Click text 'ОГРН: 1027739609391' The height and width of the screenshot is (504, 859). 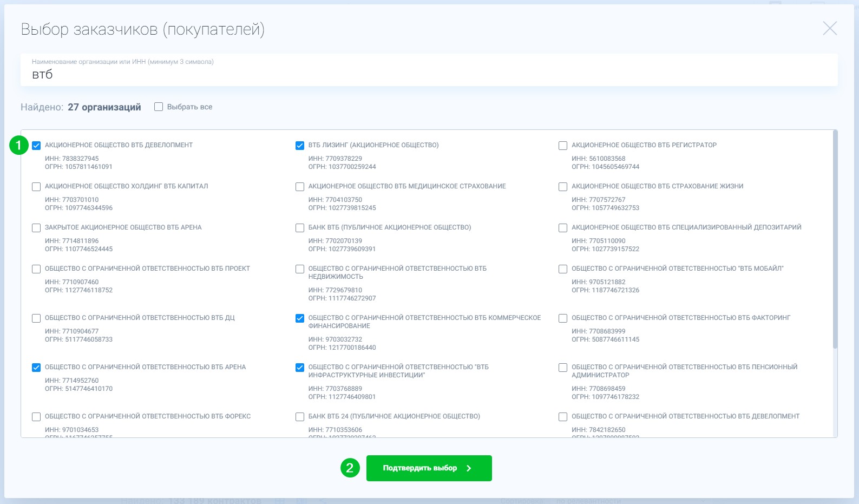342,249
